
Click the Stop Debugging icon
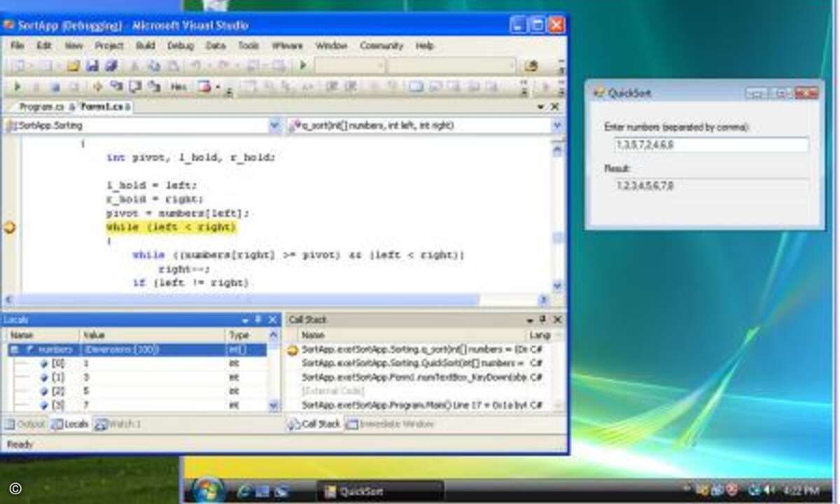[x=55, y=87]
